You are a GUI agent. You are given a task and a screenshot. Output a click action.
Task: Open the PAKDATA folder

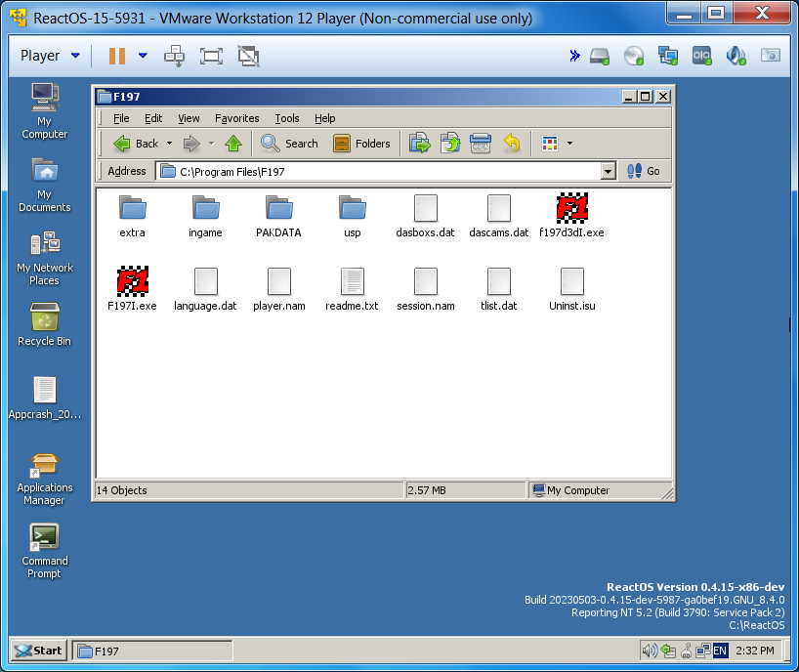[x=278, y=210]
